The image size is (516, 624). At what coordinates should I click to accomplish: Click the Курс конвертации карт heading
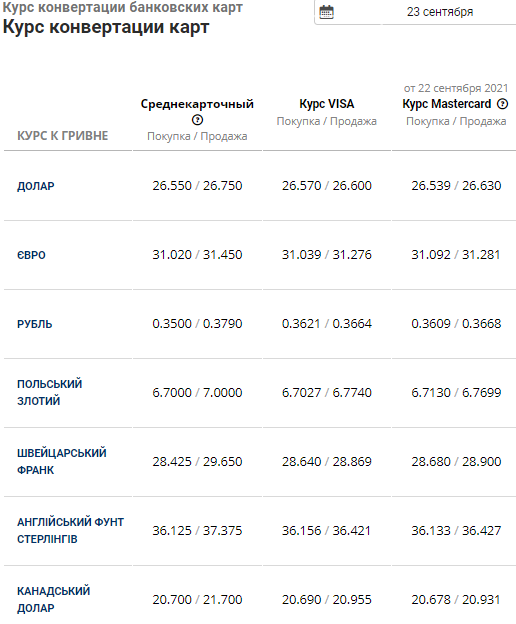coord(106,27)
